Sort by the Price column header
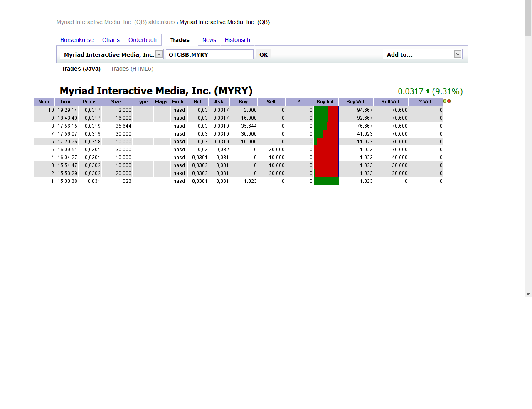Viewport: 532px width, 409px height. pos(89,102)
